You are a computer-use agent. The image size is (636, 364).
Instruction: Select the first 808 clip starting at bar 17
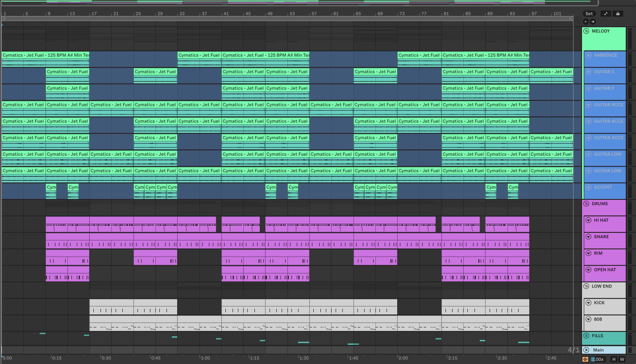tap(133, 323)
